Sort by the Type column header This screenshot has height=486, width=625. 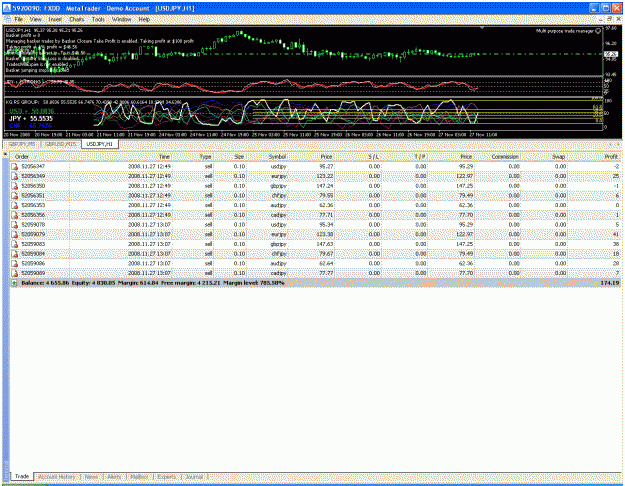click(x=193, y=157)
